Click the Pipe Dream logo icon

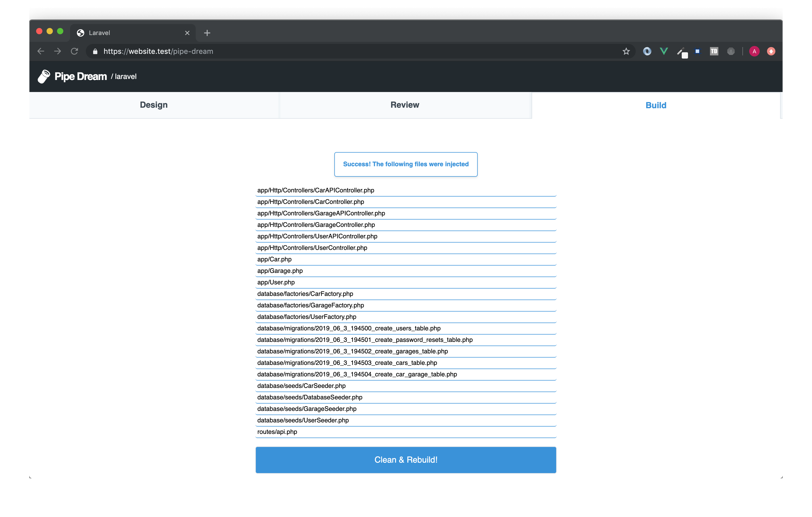(x=44, y=77)
